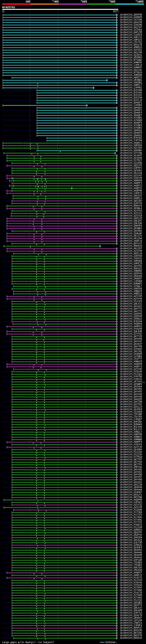
Task: Open hit UniRef100_Q9XF89
Action: [x=131, y=15]
